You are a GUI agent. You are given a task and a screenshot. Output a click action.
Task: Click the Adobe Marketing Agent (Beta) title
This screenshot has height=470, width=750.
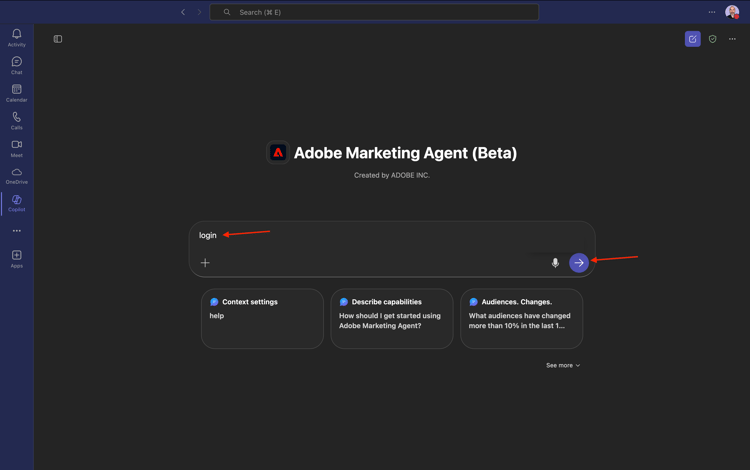point(405,153)
